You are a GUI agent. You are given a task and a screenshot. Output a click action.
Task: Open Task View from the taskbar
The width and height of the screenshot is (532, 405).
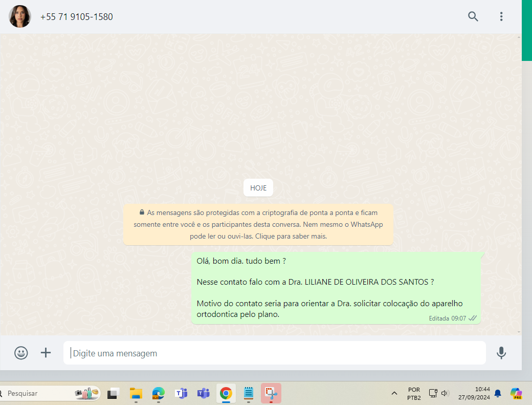114,393
